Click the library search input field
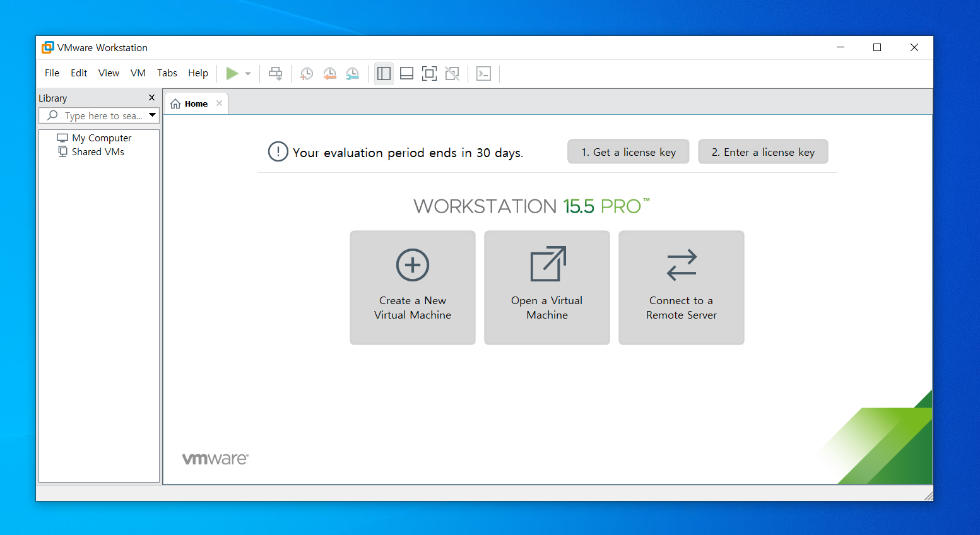Viewport: 980px width, 535px height. 99,115
